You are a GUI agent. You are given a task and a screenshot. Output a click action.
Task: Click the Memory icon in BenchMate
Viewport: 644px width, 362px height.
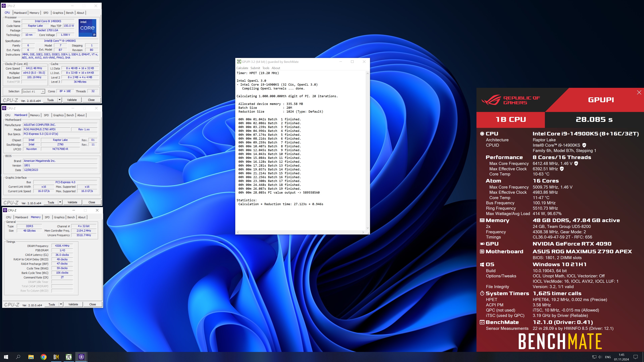482,220
